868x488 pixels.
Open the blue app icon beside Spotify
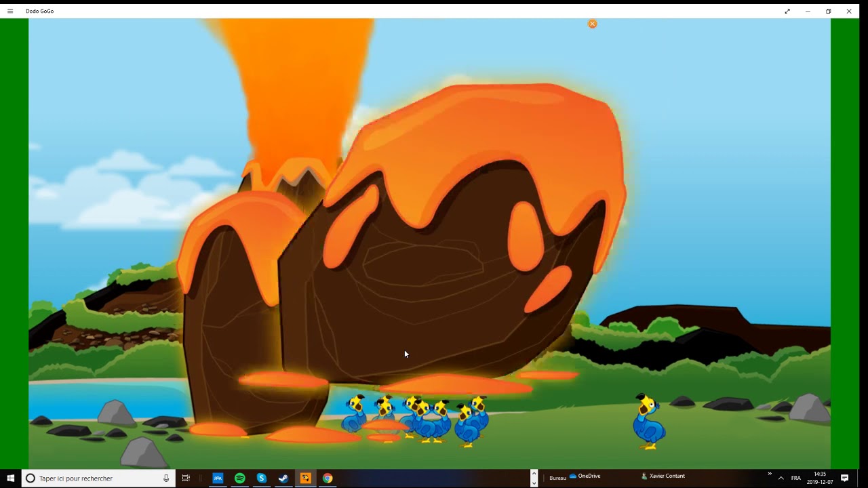coord(218,478)
